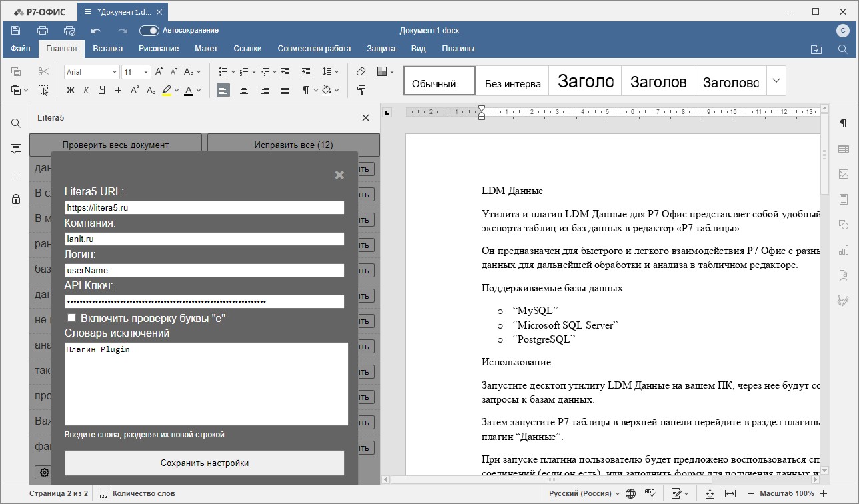
Task: Click the Print icon in the title bar
Action: pos(43,31)
